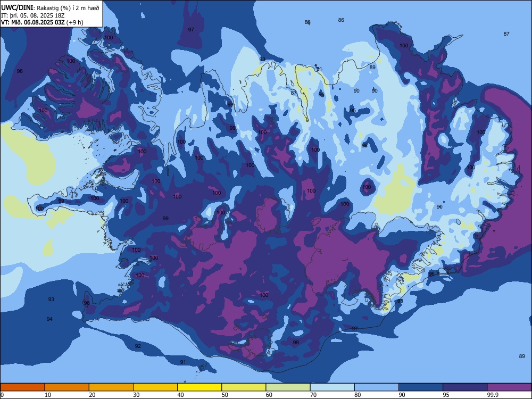Click the '99.9' legend scale label
This screenshot has height=399, width=532.
pyautogui.click(x=492, y=395)
